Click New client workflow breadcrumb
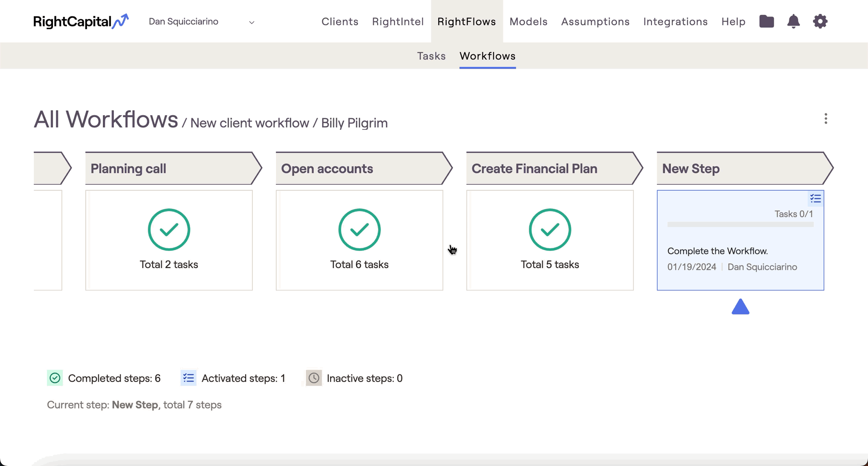Image resolution: width=868 pixels, height=466 pixels. (x=250, y=123)
